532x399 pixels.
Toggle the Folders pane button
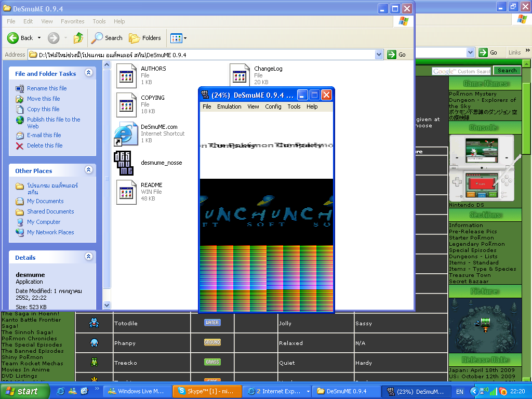point(145,38)
